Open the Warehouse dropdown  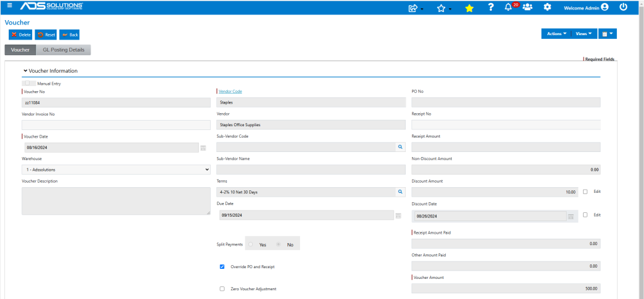tap(116, 170)
